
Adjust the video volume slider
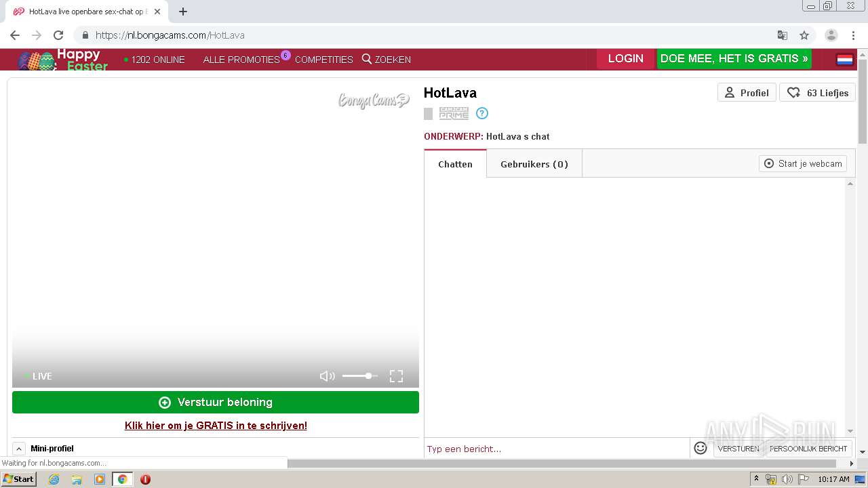tap(360, 376)
